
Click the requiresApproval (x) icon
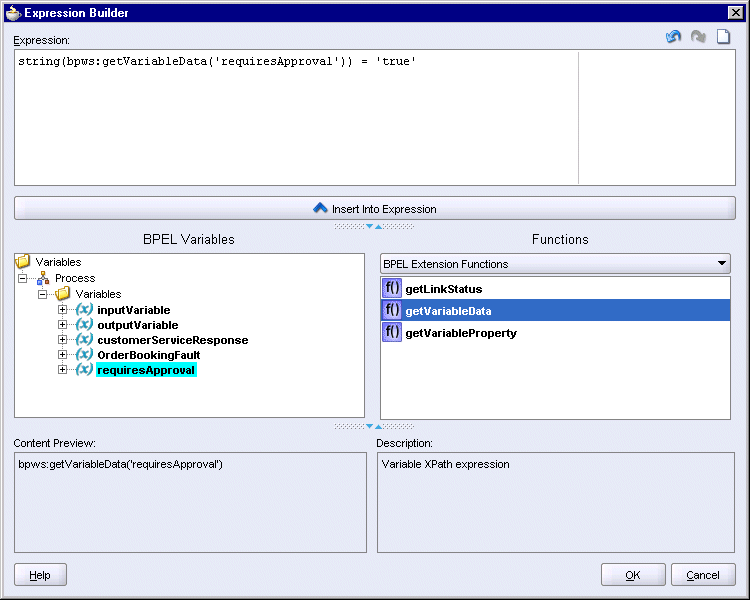click(x=84, y=369)
